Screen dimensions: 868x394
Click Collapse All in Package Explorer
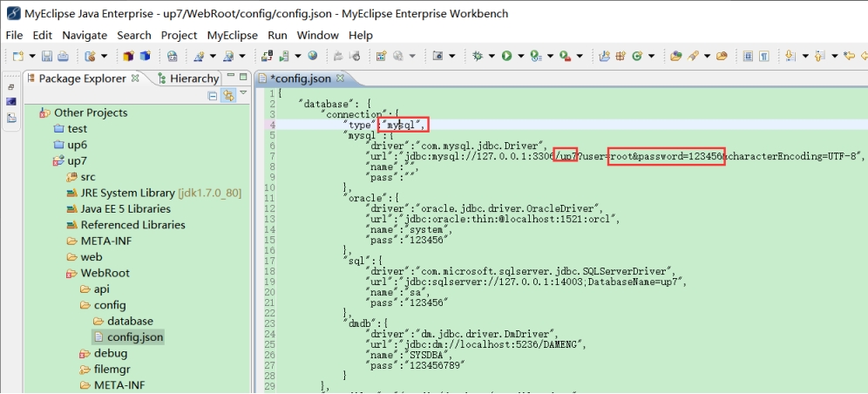click(x=213, y=96)
